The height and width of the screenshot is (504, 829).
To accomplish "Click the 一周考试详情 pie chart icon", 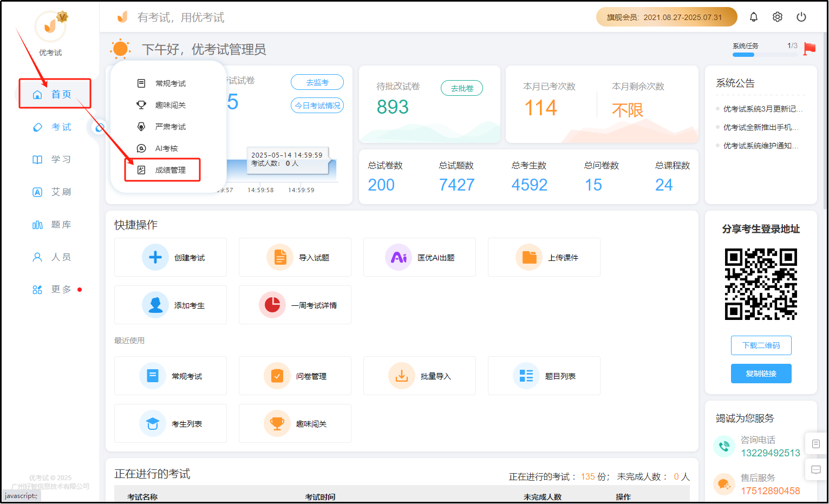I will point(272,305).
